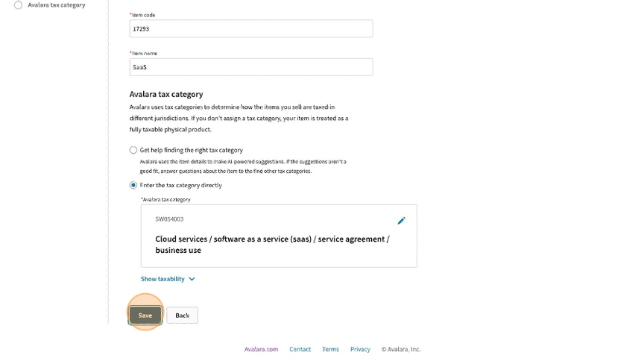Click the Cloud services SaaS category description
This screenshot has height=361, width=644.
(x=272, y=245)
